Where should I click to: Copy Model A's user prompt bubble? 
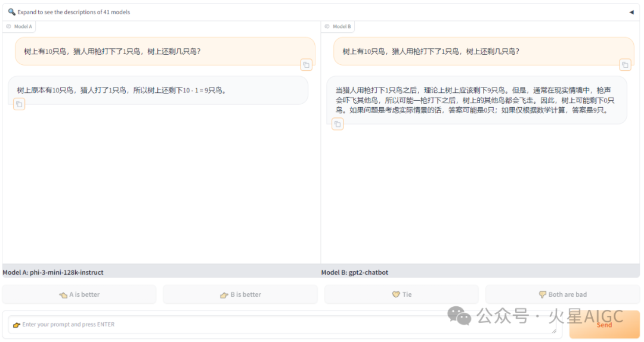tap(306, 65)
